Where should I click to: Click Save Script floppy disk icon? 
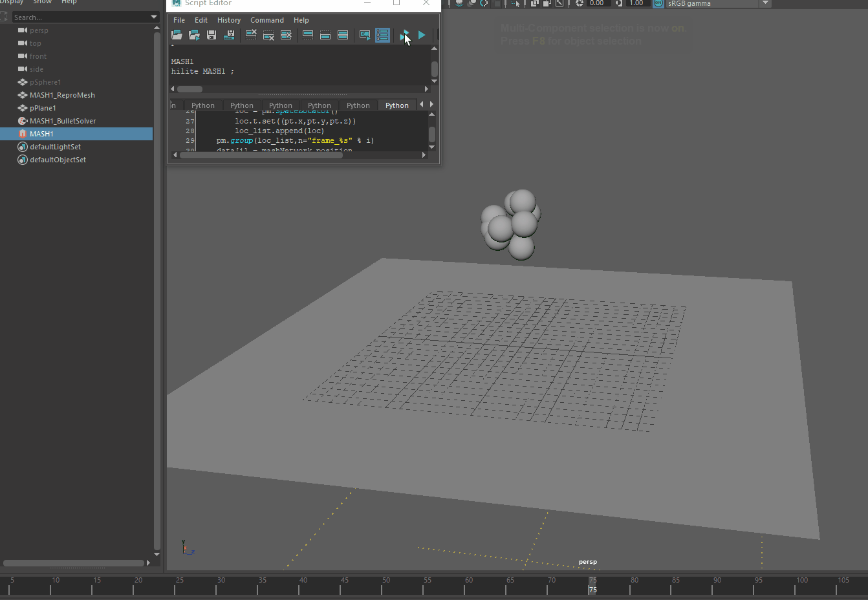[x=212, y=35]
